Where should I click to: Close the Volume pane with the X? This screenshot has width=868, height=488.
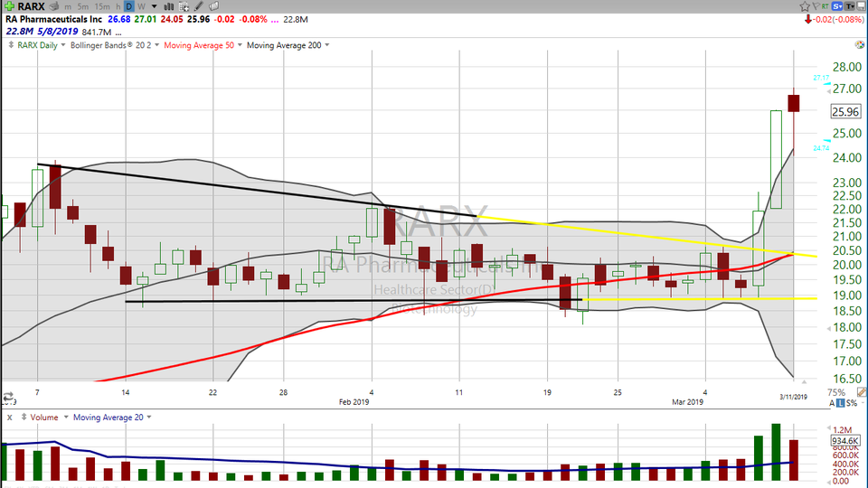pyautogui.click(x=9, y=418)
